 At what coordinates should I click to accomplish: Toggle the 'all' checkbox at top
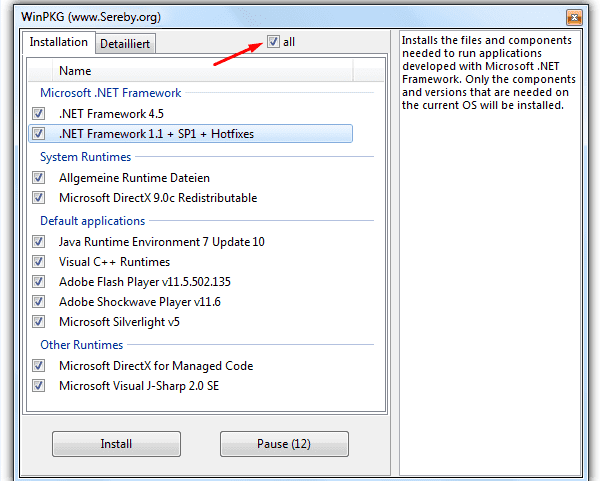pos(273,41)
